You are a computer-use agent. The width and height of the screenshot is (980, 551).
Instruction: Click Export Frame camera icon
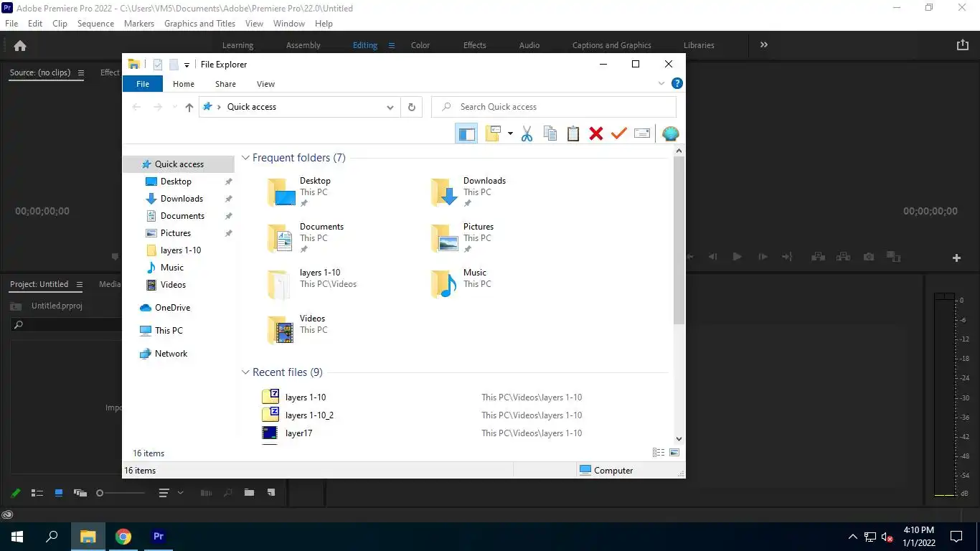click(x=869, y=257)
